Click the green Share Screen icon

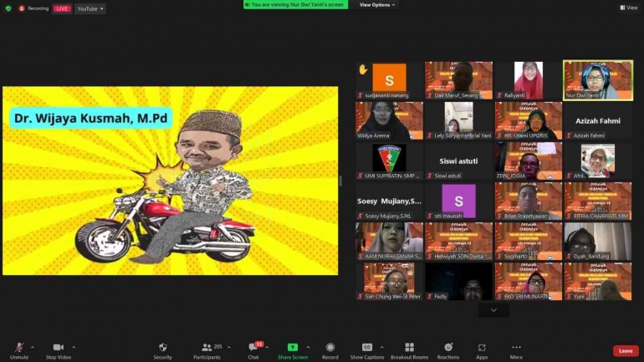pyautogui.click(x=293, y=347)
